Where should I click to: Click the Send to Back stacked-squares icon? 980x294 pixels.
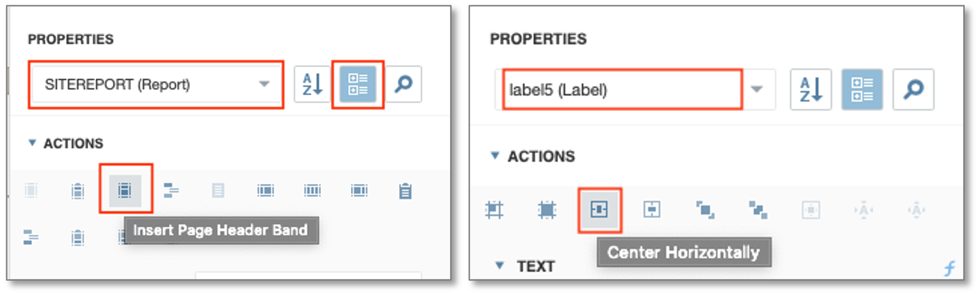[758, 209]
